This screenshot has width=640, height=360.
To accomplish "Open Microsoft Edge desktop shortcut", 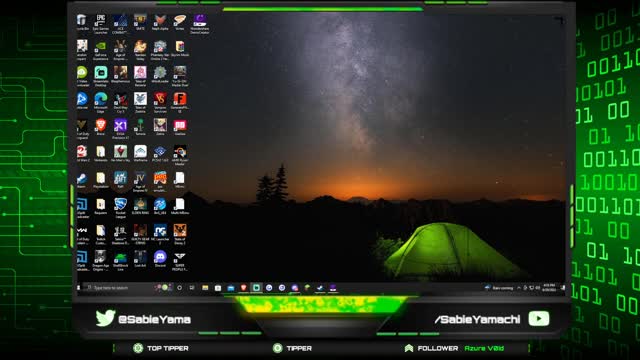I will coord(100,102).
